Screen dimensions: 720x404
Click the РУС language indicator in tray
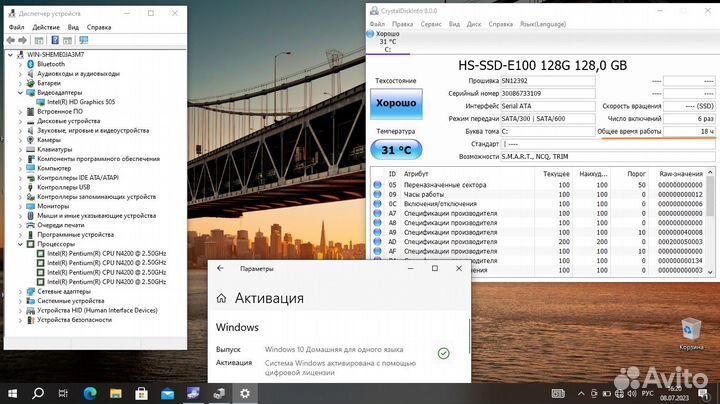pos(647,394)
